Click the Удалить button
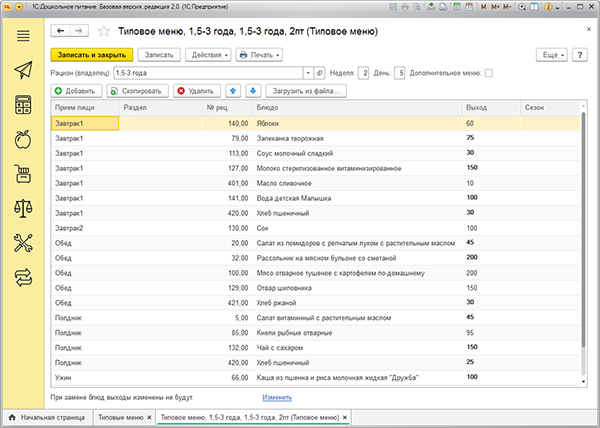The image size is (600, 428). [197, 91]
